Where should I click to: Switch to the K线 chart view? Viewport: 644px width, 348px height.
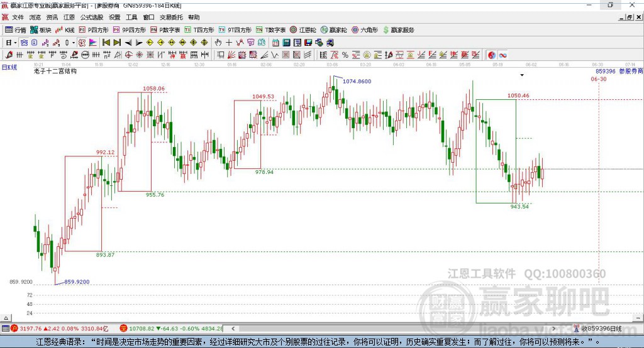pos(65,30)
